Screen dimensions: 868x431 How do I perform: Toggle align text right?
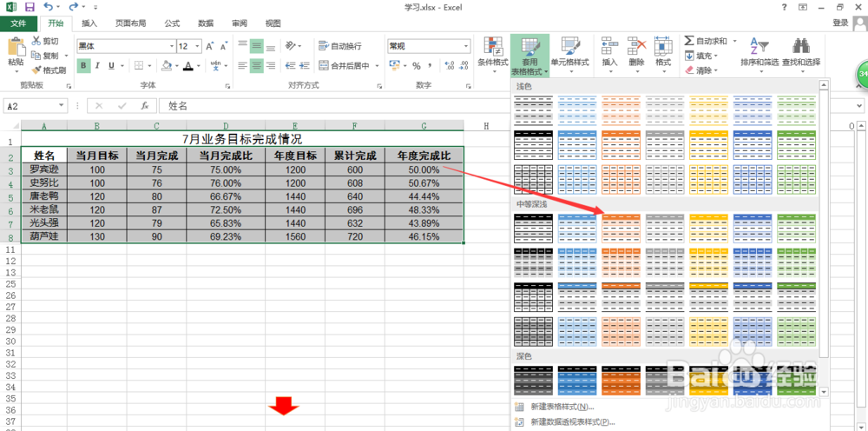click(271, 66)
